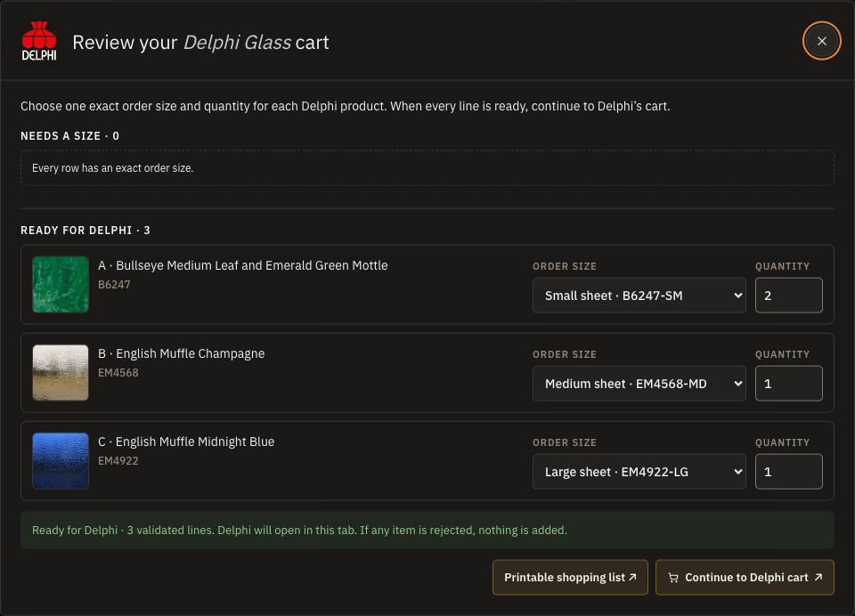Viewport: 855px width, 616px height.
Task: Click the external arrow icon on Continue to Delphi cart
Action: [818, 577]
